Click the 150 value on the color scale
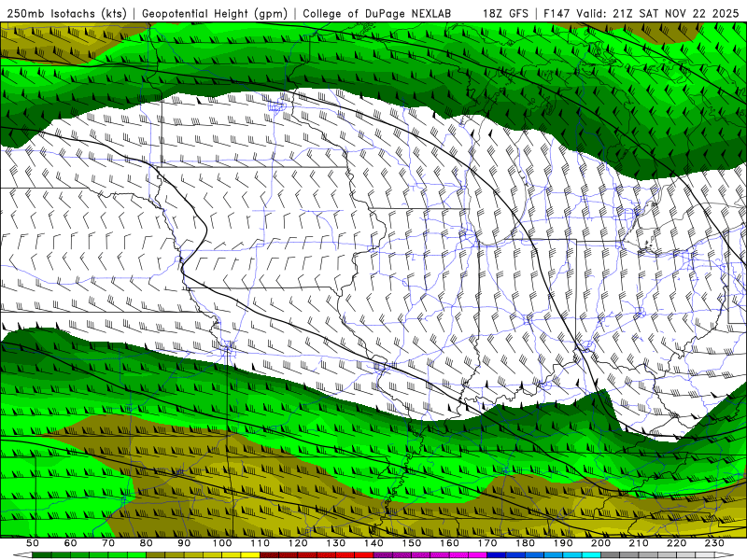Image resolution: width=747 pixels, height=560 pixels. coord(412,543)
